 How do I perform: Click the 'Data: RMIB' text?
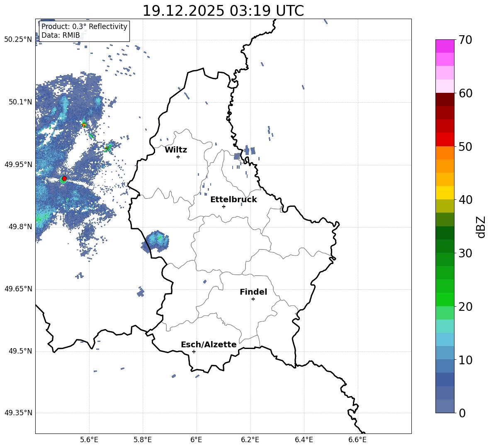click(x=61, y=35)
